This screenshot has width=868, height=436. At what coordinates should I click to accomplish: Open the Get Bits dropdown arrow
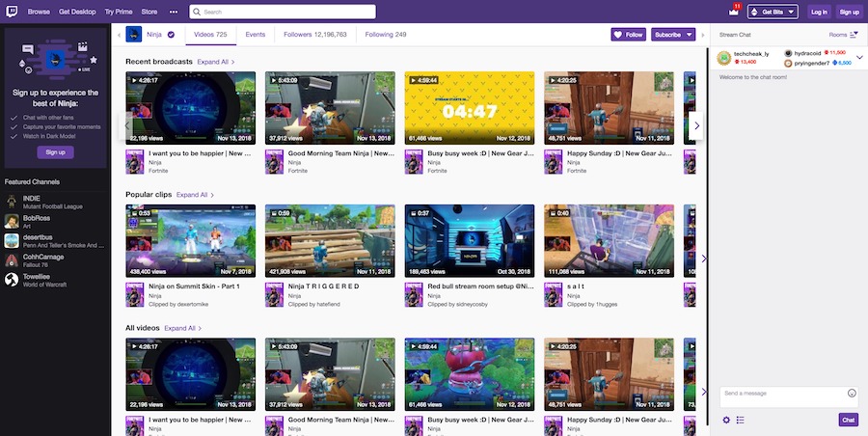coord(791,12)
